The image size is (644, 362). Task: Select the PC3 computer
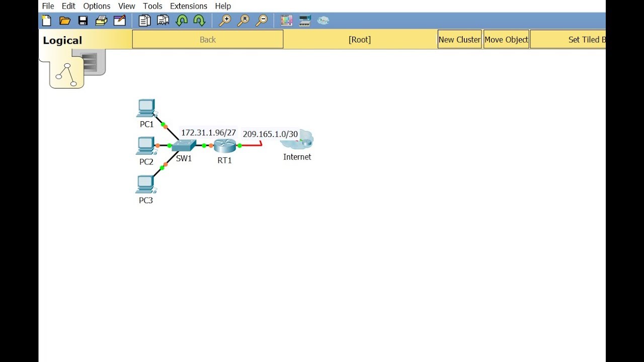pos(145,184)
